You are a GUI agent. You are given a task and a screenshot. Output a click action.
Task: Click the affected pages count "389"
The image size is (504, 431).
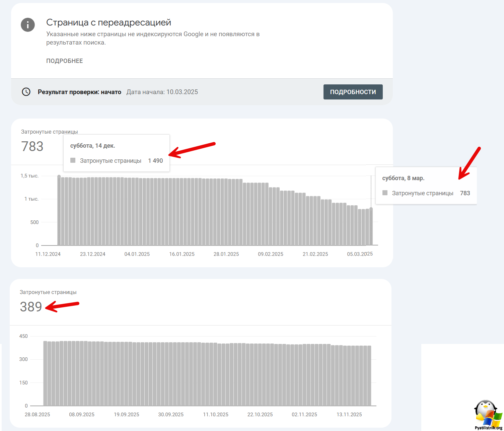click(31, 307)
